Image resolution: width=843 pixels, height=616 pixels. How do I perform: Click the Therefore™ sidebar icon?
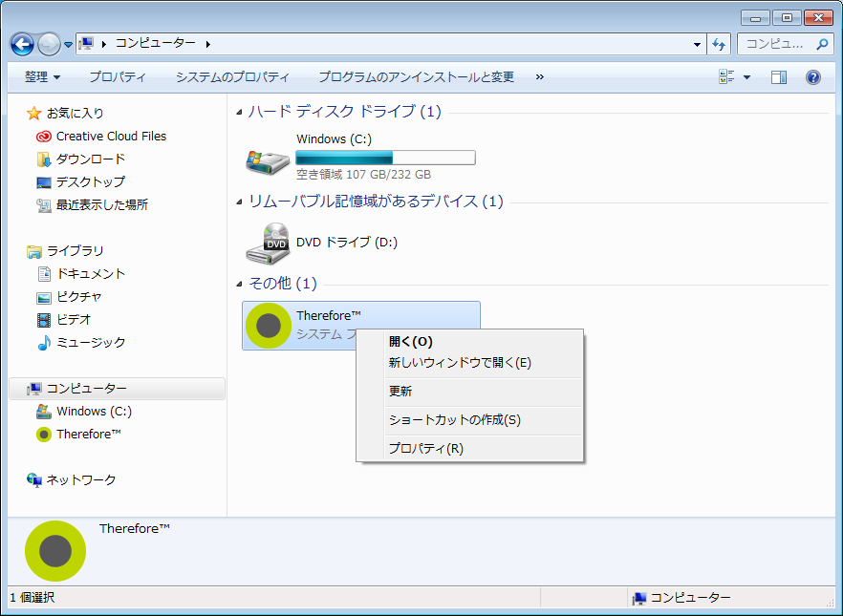click(44, 435)
